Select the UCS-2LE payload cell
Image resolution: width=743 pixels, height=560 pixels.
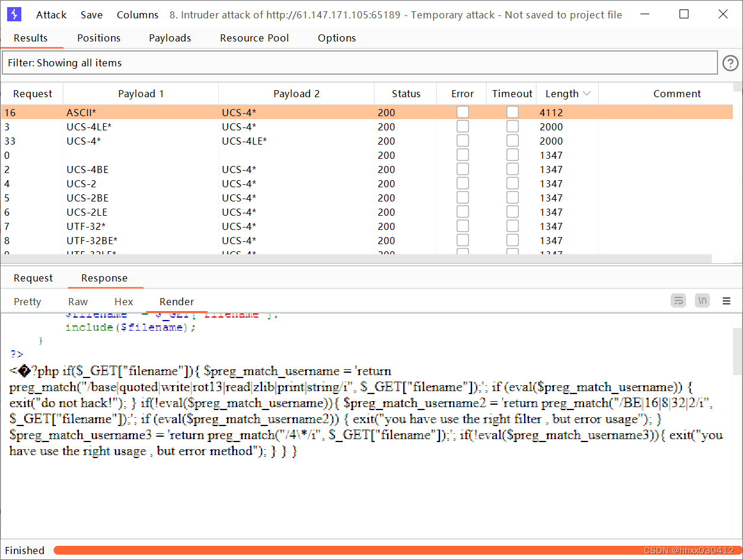click(x=141, y=212)
